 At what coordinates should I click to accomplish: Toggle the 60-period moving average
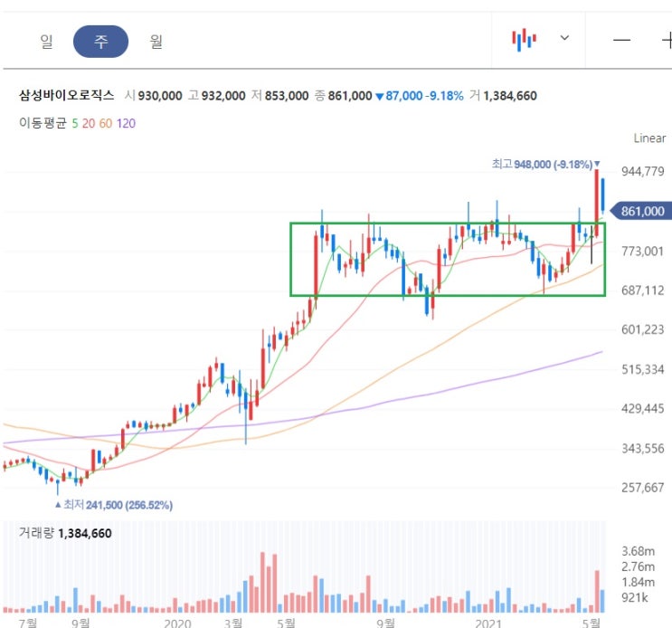pos(105,123)
